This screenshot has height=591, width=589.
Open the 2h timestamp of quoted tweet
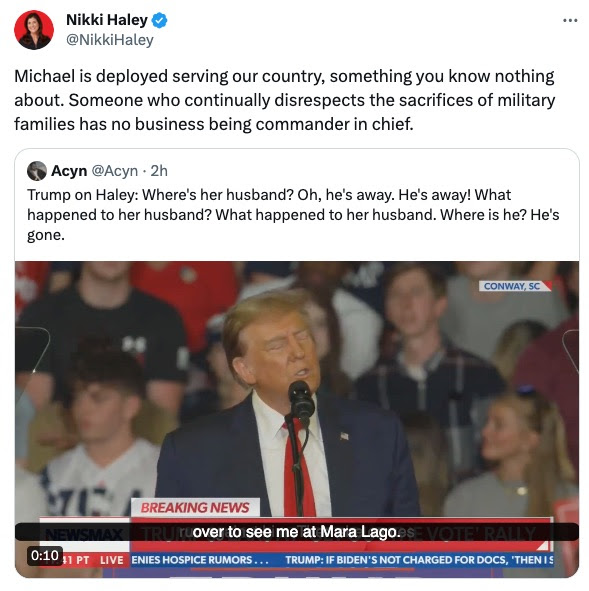(x=159, y=171)
